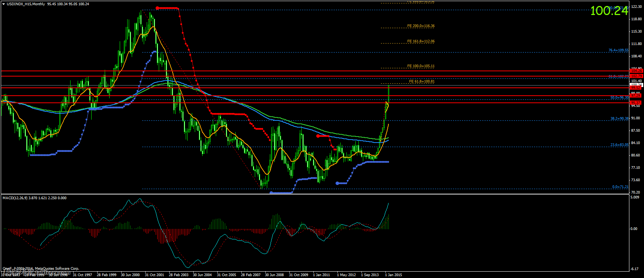The width and height of the screenshot is (644, 278).
Task: Click the 31 Oct 2005 date on time axis
Action: (226, 275)
